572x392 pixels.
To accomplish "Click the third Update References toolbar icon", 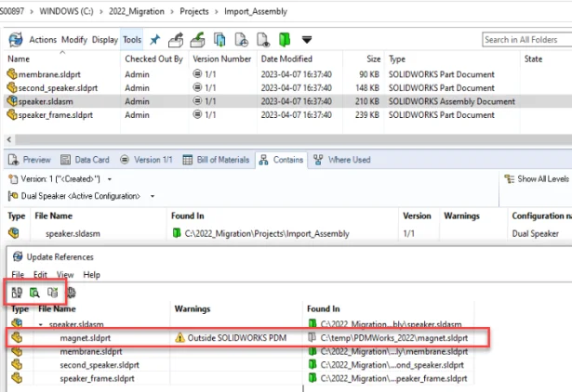I will (52, 292).
